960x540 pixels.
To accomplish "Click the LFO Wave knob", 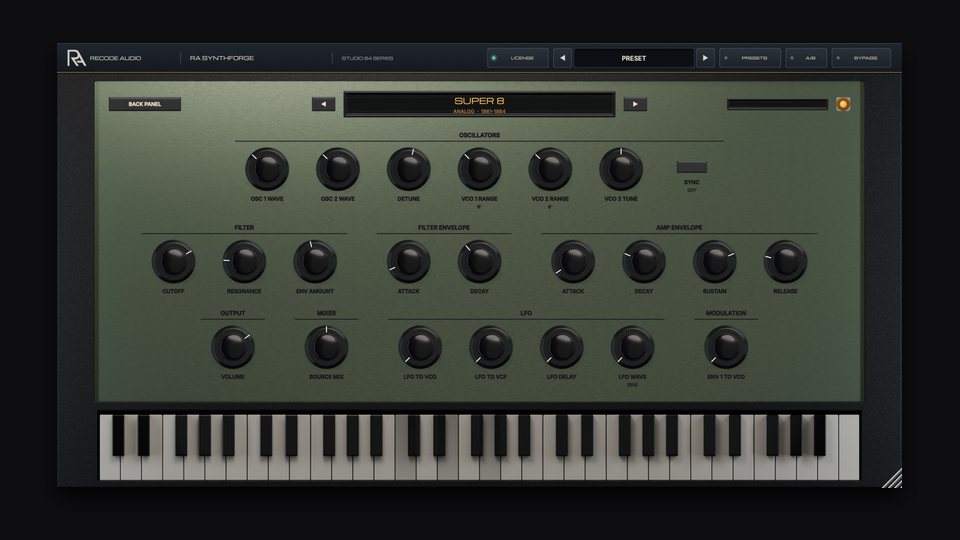I will click(632, 347).
